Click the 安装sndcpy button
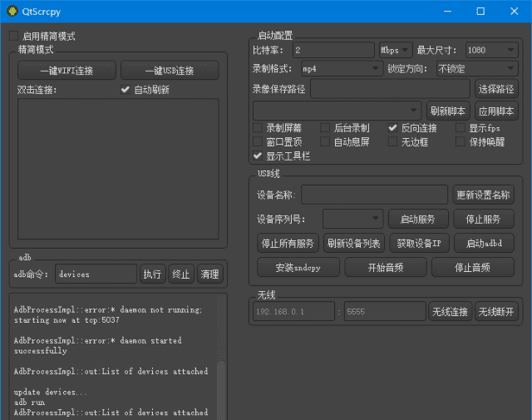 point(298,268)
